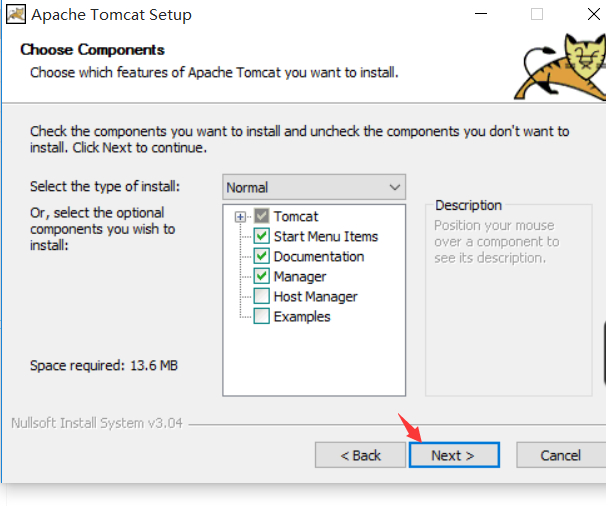Open the Normal install type dropdown
Viewport: 606px width, 506px height.
pos(314,187)
